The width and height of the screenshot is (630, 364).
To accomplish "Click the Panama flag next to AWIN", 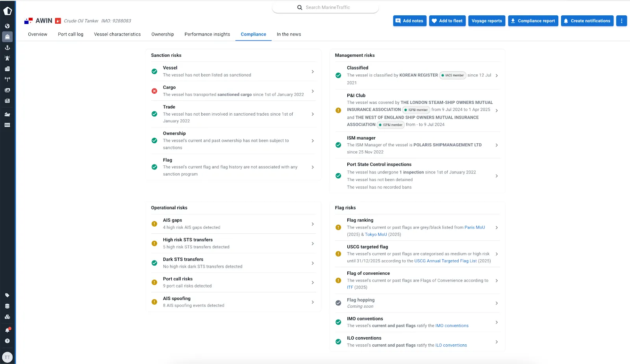I will pos(28,21).
